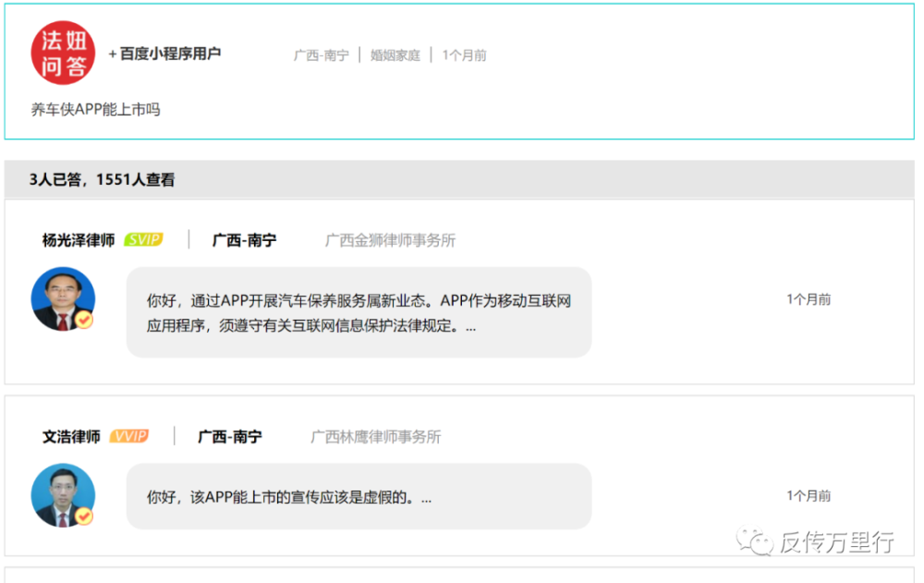Click the 广西-南宁 tag in the question header
Screen dimensions: 924x583
(322, 55)
